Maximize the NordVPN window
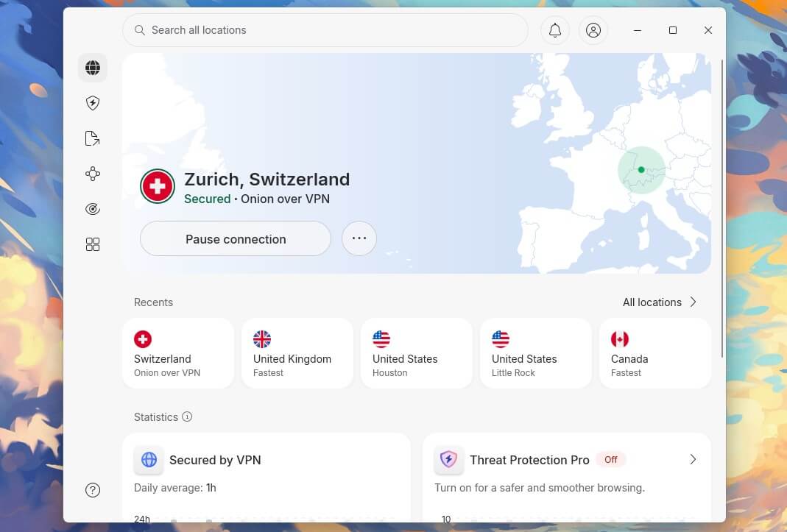Screen dimensions: 787x532 (x=673, y=30)
